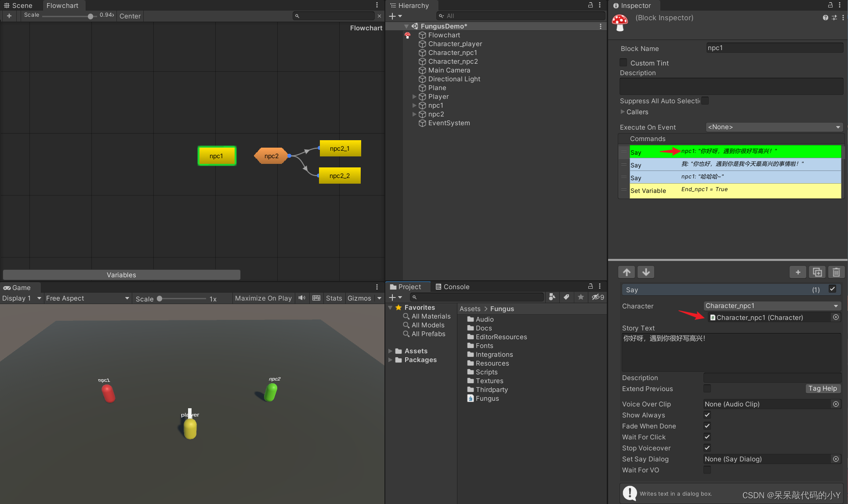Uncheck the Show Always option
Image resolution: width=848 pixels, height=504 pixels.
(x=707, y=415)
